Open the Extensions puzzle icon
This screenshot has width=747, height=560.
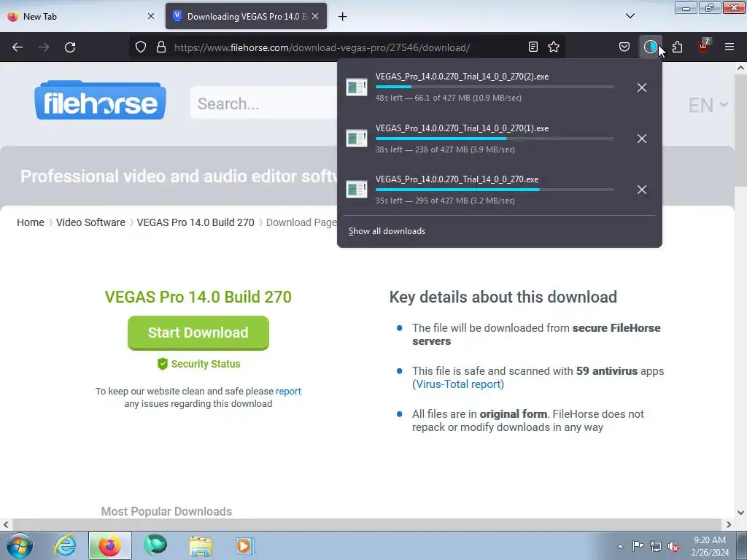point(677,47)
